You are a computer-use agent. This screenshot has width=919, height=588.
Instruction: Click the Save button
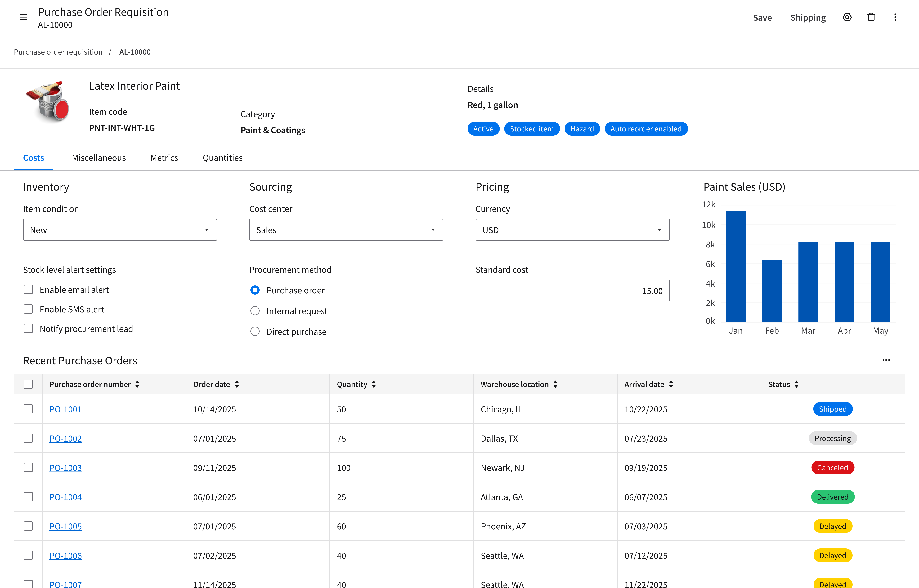(x=762, y=18)
